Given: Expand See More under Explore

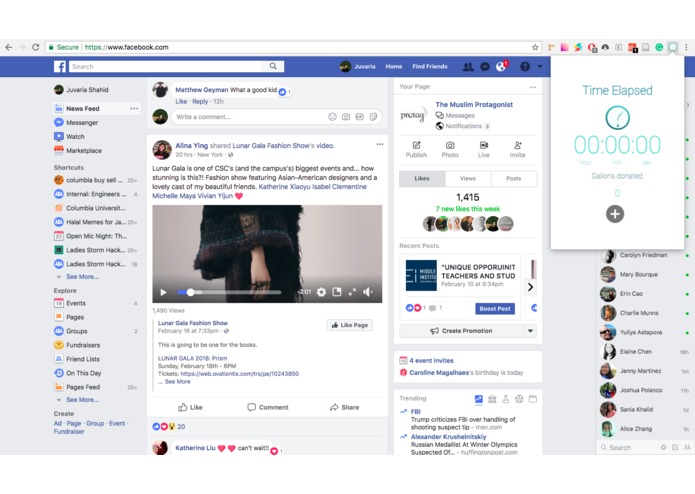Looking at the screenshot, I should (x=82, y=400).
